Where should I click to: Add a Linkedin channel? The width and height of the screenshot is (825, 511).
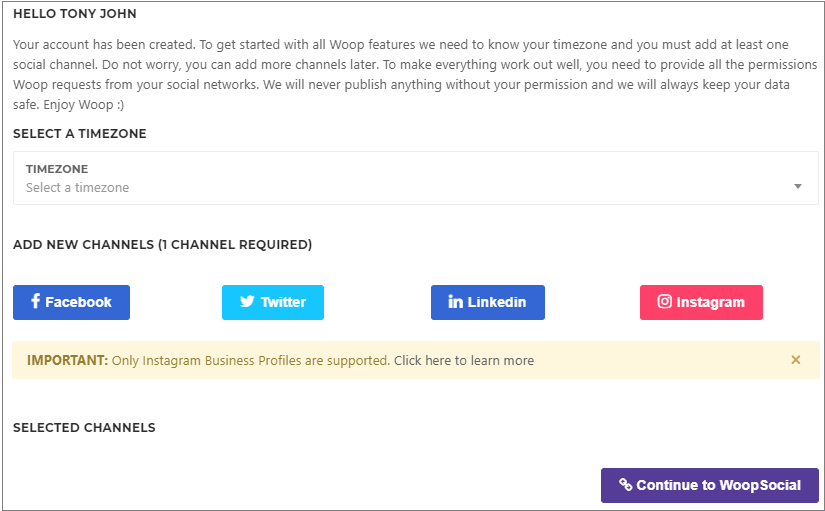(488, 302)
